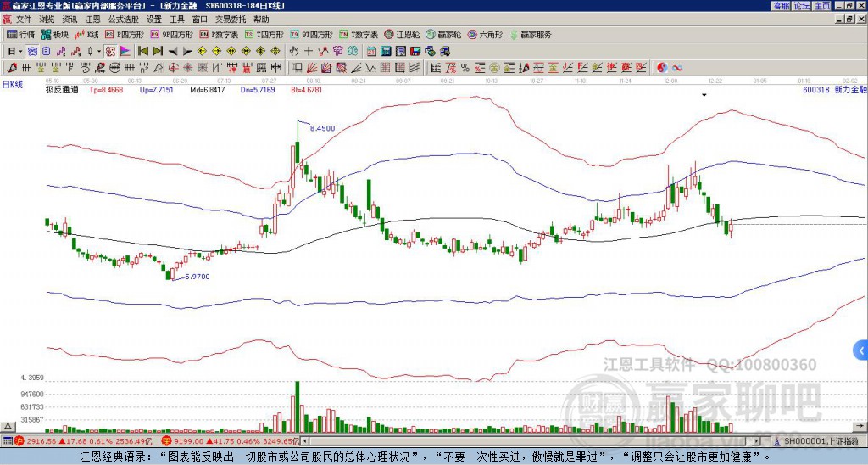
Task: Open the 六角形 tool
Action: point(486,34)
